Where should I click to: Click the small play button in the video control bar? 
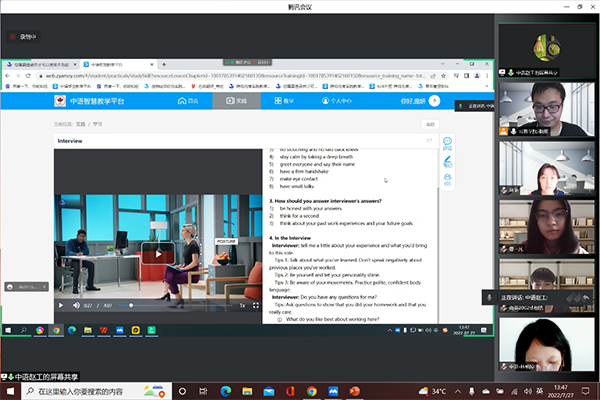(x=61, y=305)
